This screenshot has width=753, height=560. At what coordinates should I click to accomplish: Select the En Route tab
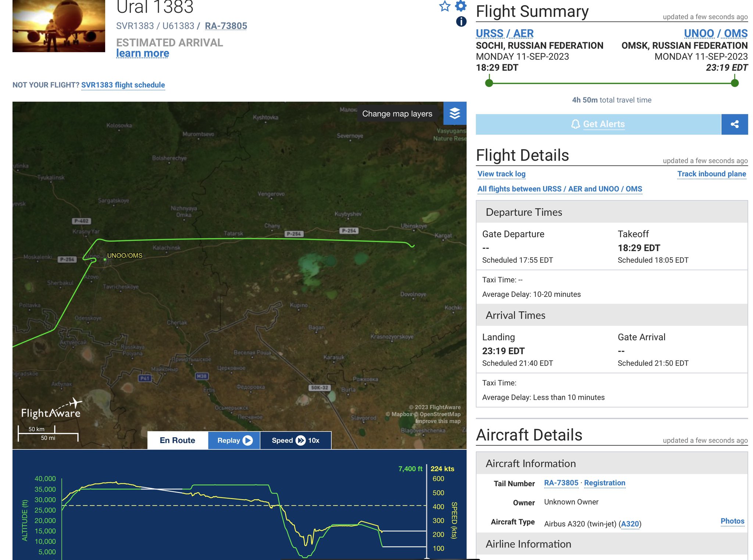(x=178, y=440)
